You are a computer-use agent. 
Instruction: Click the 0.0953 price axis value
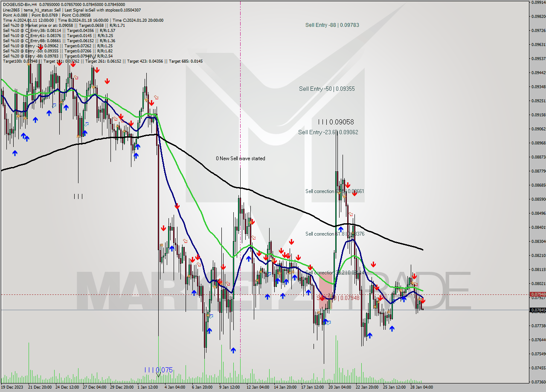coord(538,58)
